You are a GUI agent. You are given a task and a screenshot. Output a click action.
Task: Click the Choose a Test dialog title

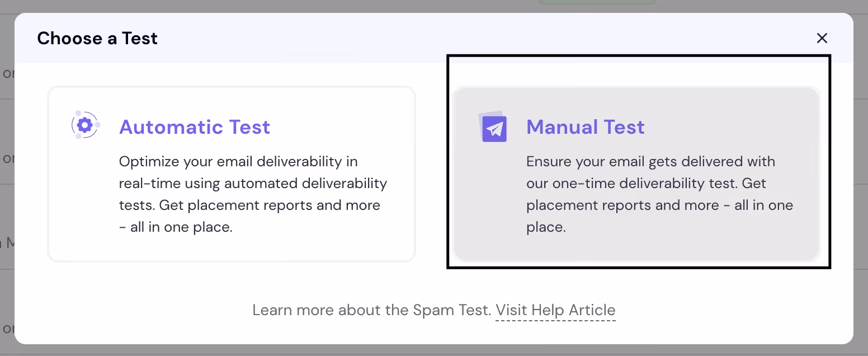(x=97, y=38)
